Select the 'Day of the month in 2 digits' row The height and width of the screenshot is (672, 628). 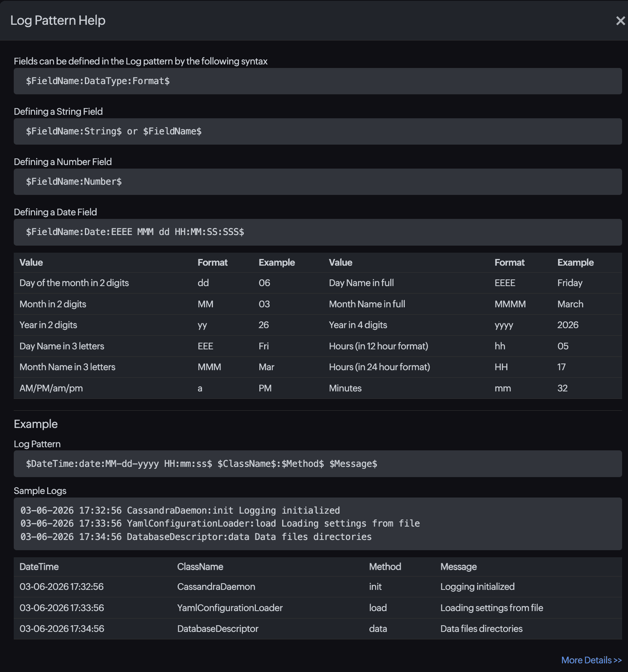[74, 283]
